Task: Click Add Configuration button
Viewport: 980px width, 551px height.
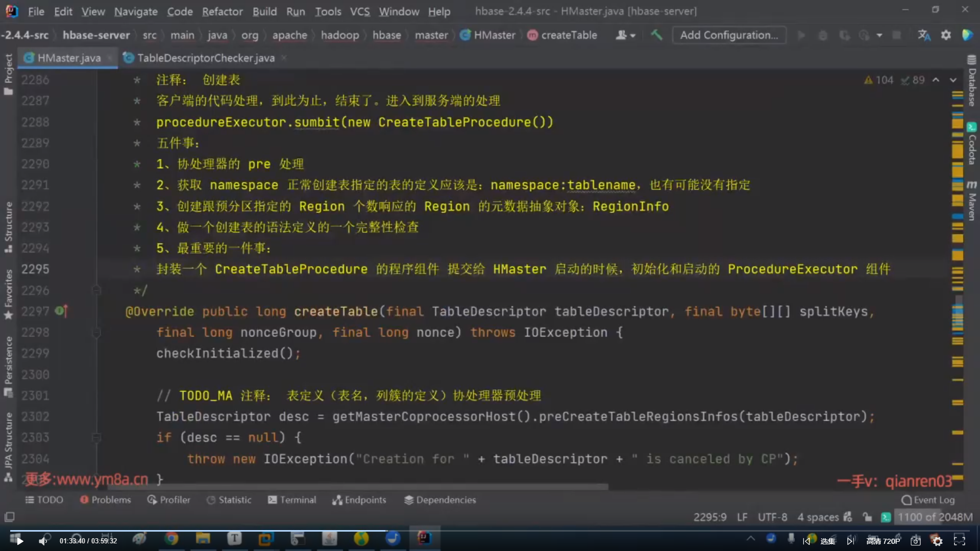Action: pos(728,35)
